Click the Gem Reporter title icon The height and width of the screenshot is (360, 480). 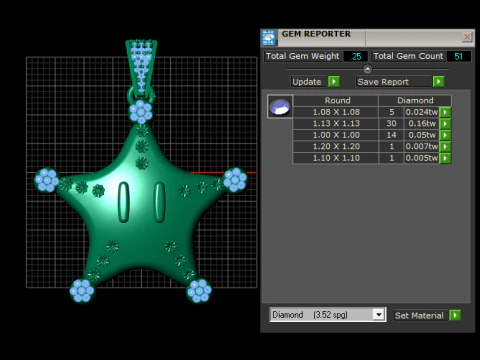(x=269, y=38)
